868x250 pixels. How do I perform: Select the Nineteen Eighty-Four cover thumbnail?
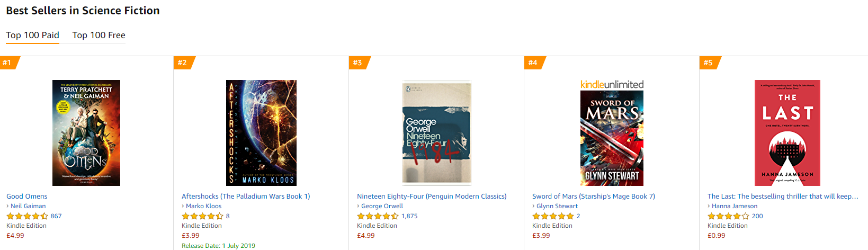(x=436, y=132)
